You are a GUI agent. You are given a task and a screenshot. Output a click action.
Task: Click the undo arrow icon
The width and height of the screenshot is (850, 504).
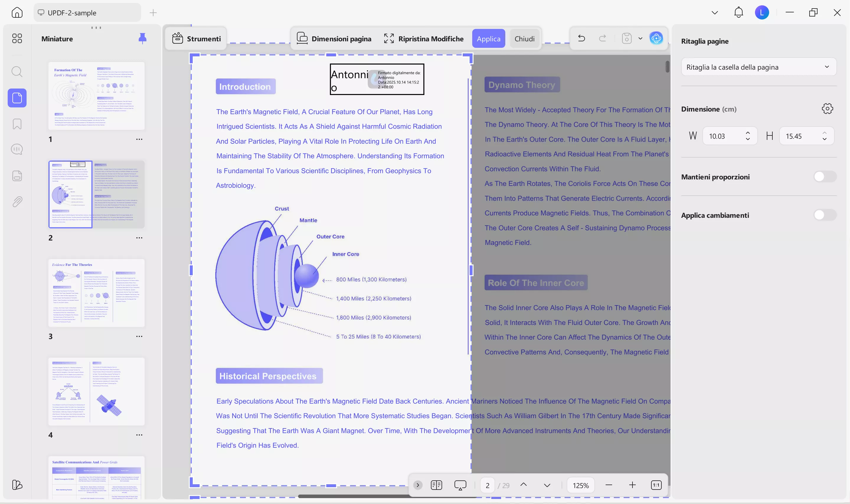click(x=581, y=38)
